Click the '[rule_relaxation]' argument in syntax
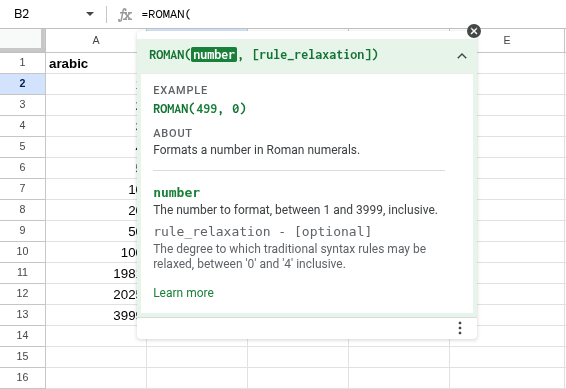This screenshot has width=566, height=389. click(312, 54)
